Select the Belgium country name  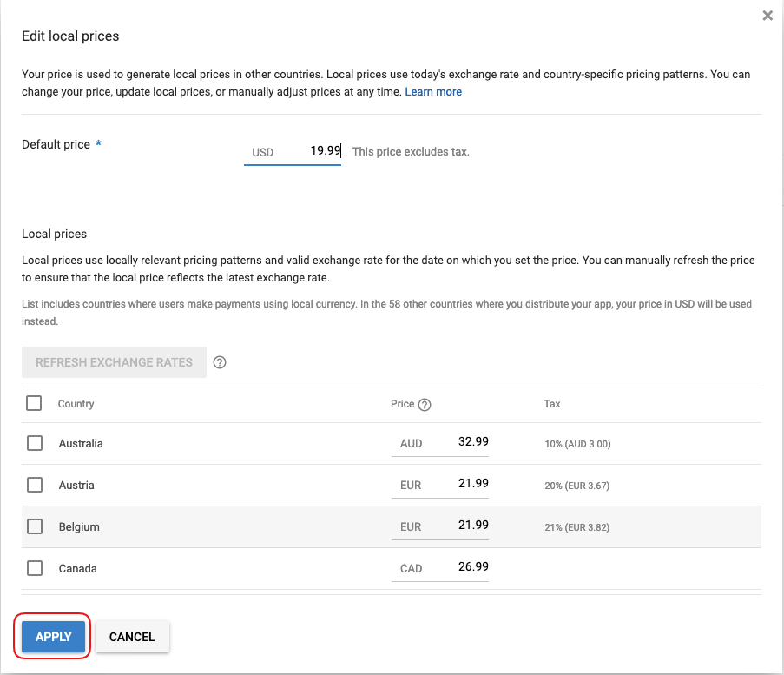pyautogui.click(x=79, y=526)
